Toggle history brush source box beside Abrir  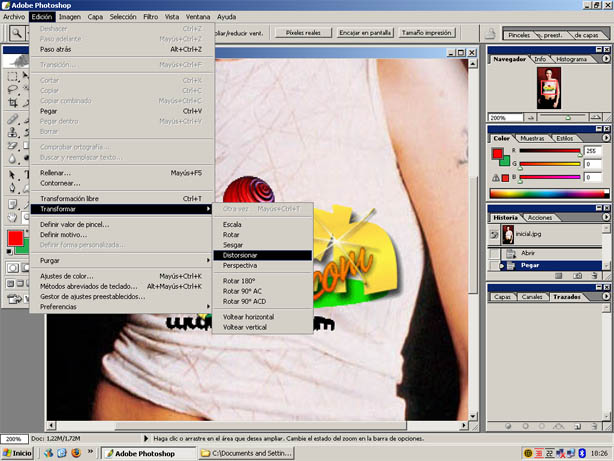click(x=495, y=254)
